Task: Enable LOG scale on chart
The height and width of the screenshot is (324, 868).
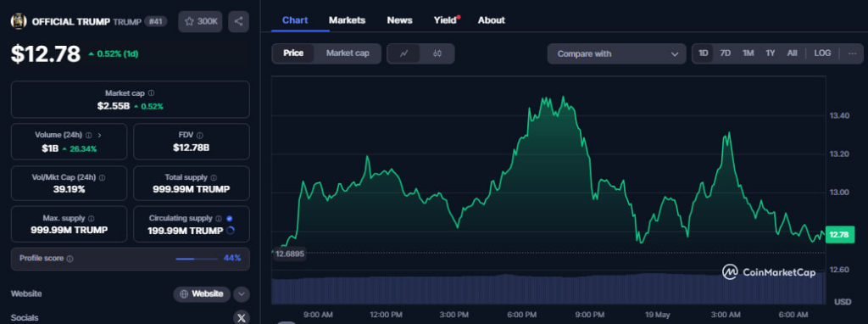Action: coord(822,53)
